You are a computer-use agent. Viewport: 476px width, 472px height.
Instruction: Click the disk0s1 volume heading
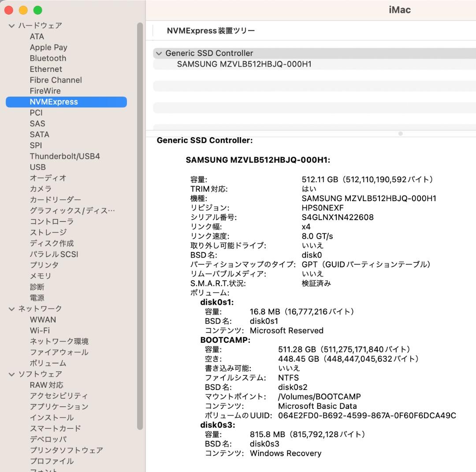point(217,303)
